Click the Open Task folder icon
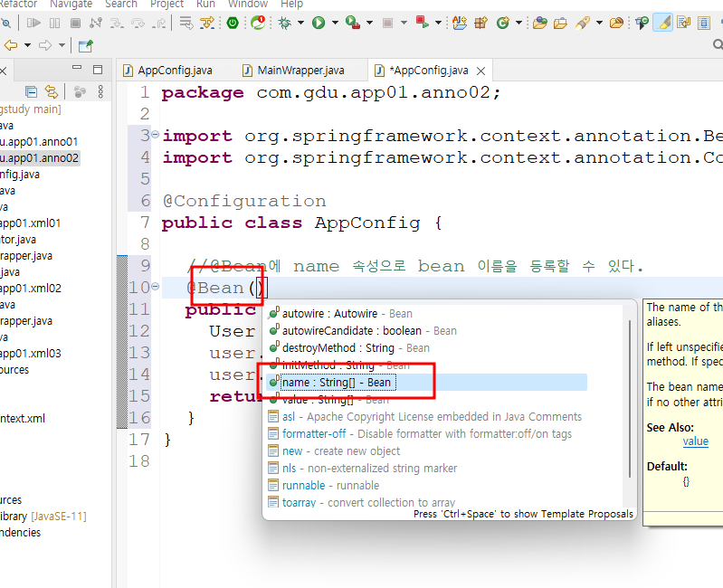 [560, 22]
